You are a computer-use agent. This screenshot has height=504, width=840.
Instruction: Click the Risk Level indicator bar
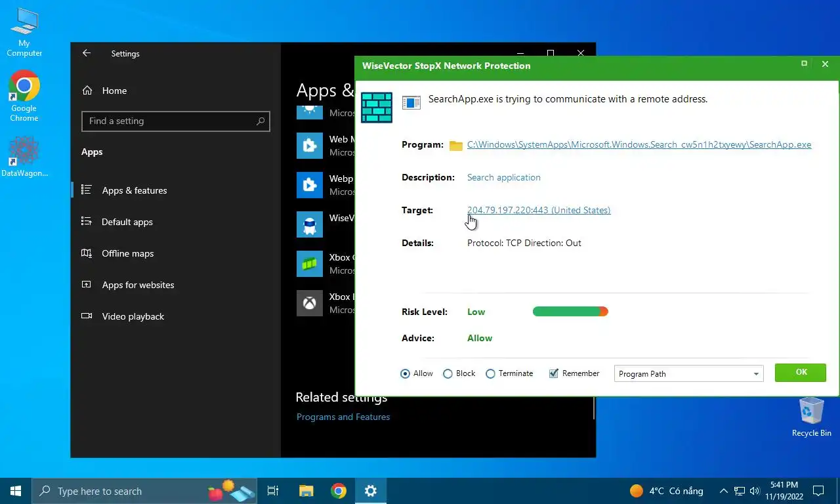coord(570,312)
